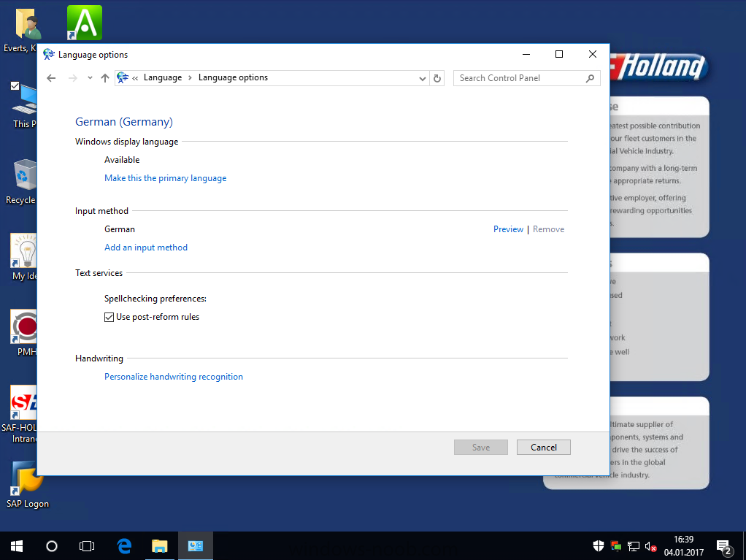746x560 pixels.
Task: Click the colored tray icon beside Defender
Action: coord(616,546)
